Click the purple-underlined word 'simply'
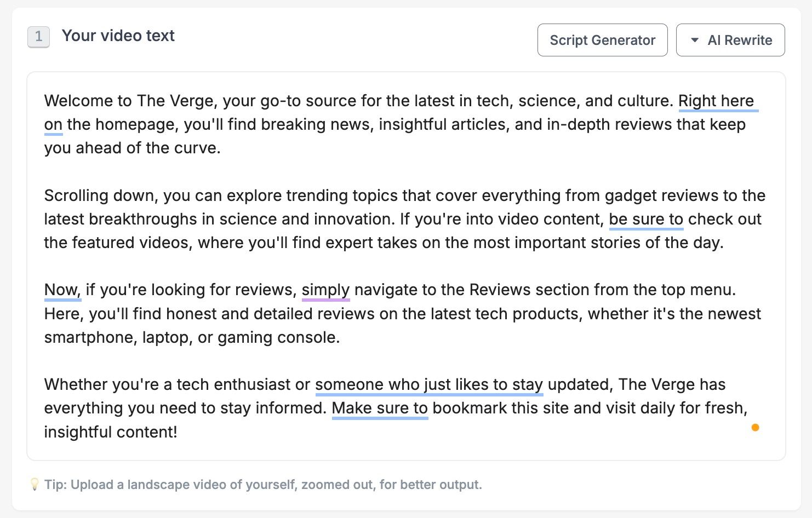 325,290
